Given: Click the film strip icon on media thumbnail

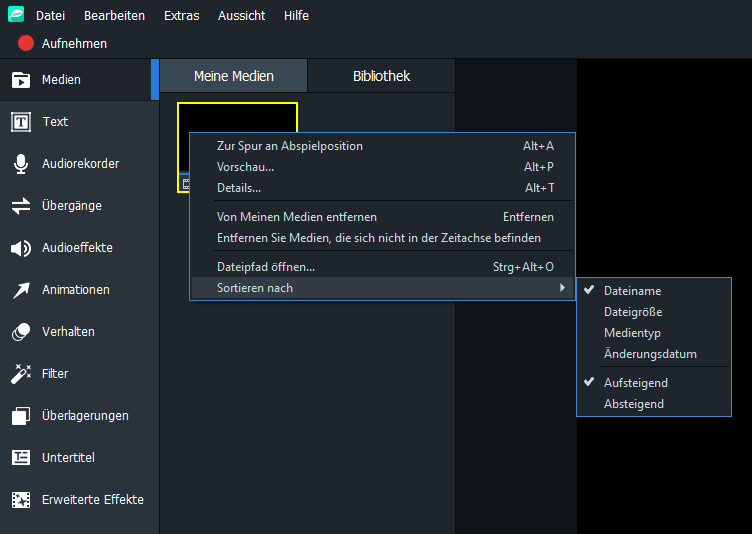Looking at the screenshot, I should pos(186,184).
